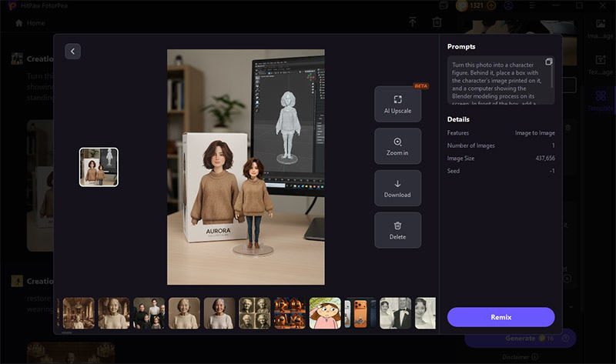The image size is (616, 364).
Task: Copy the prompt text using copy icon
Action: click(549, 62)
